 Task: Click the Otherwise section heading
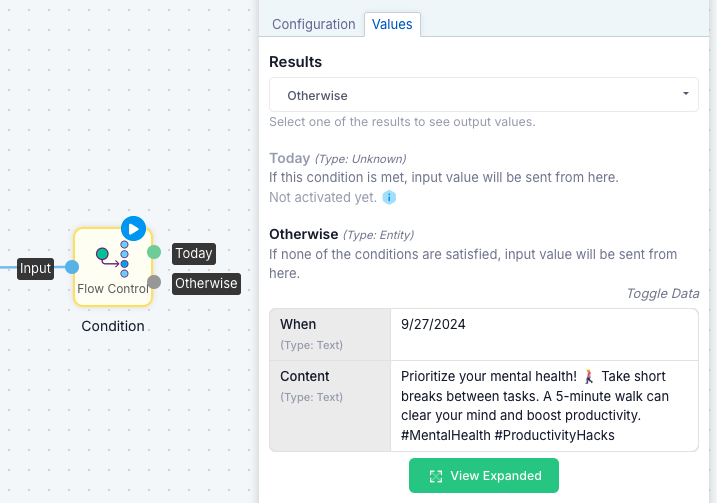304,234
